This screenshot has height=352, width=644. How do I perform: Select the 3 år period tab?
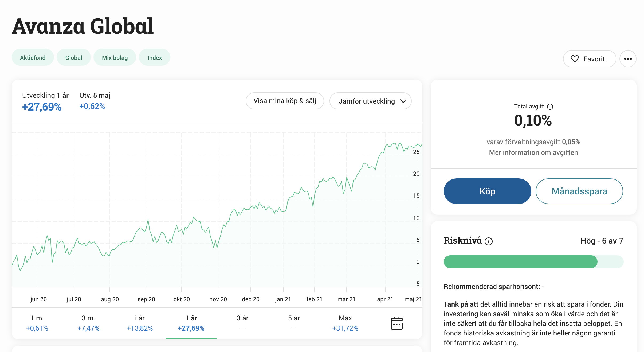(x=242, y=323)
